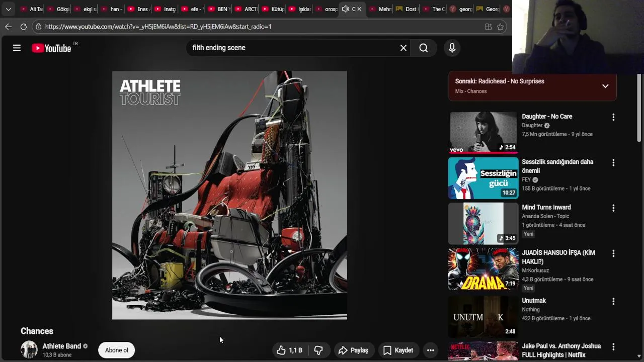The image size is (644, 362).
Task: Like the video with thumbs-up 1,1 B
Action: [x=289, y=350]
